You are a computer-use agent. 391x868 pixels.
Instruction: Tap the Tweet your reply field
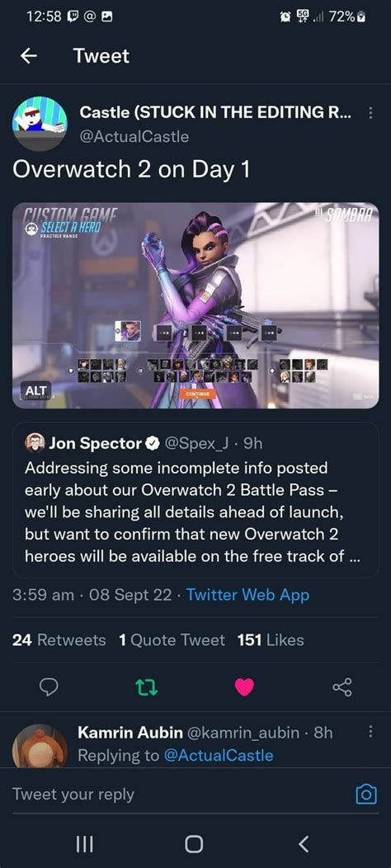click(177, 795)
